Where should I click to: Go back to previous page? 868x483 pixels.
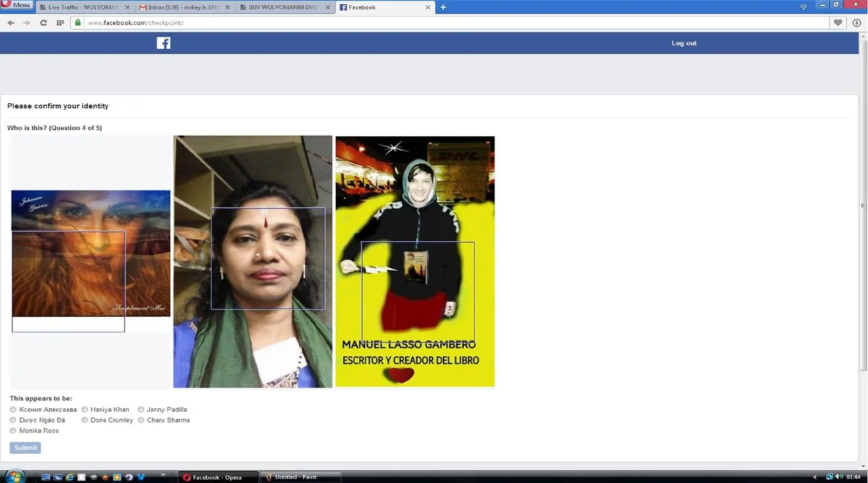click(x=11, y=22)
